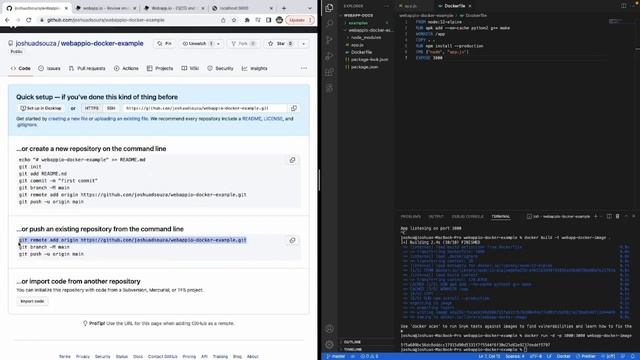This screenshot has height=360, width=640.
Task: Go back in the browser
Action: (7, 20)
